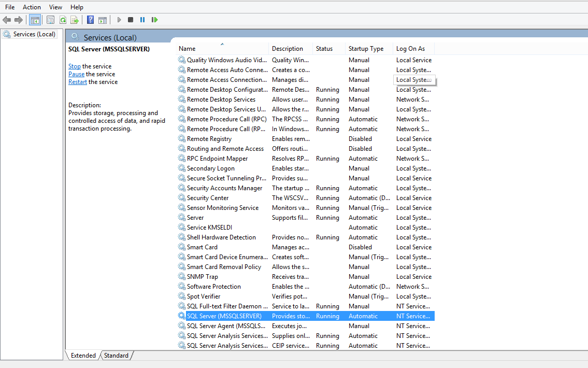This screenshot has width=588, height=368.
Task: Click the Restart link in the description pane
Action: (77, 82)
